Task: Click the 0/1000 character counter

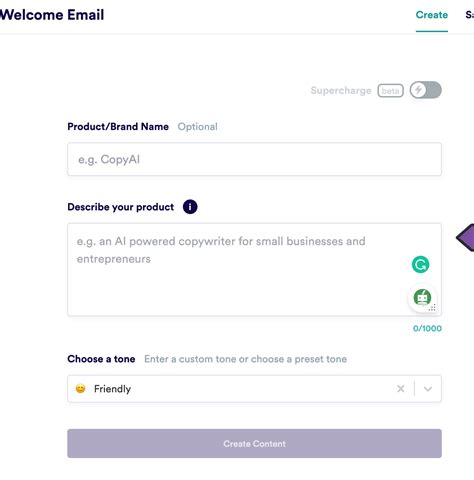Action: [x=427, y=328]
